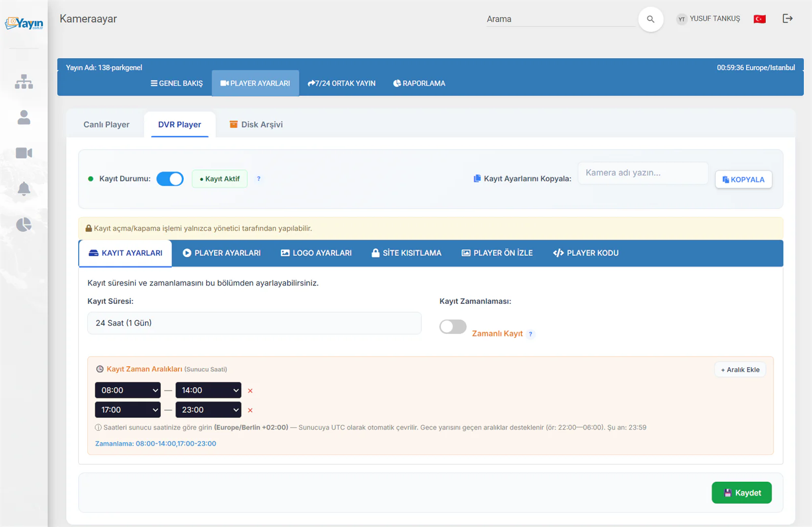Open the notification bell sidebar icon
Viewport: 812px width, 527px height.
24,189
